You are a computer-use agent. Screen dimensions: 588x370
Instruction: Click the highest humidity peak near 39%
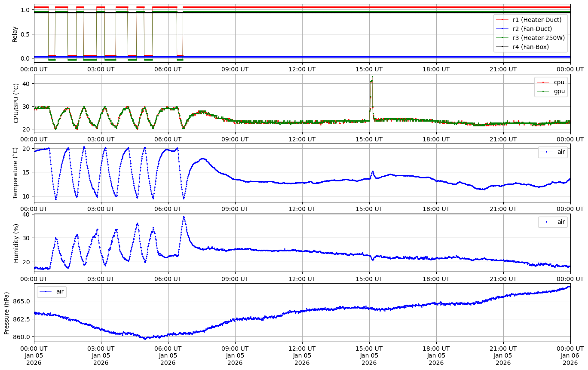(x=184, y=217)
